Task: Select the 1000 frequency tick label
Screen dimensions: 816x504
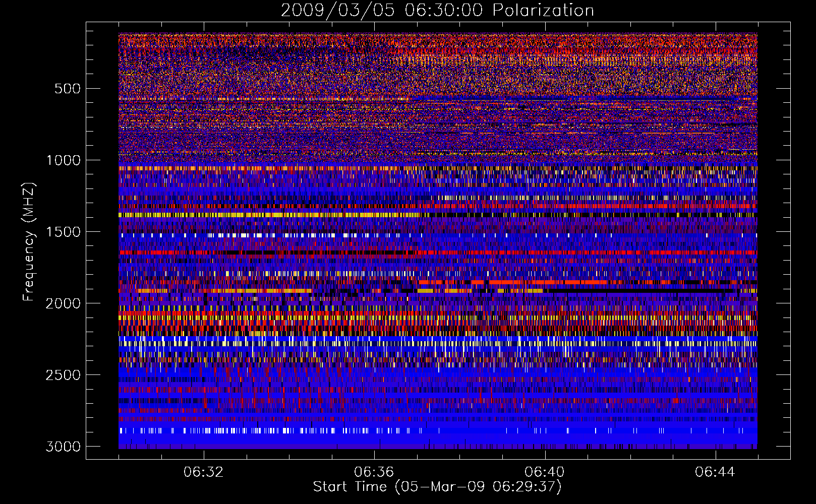Action: coord(63,160)
